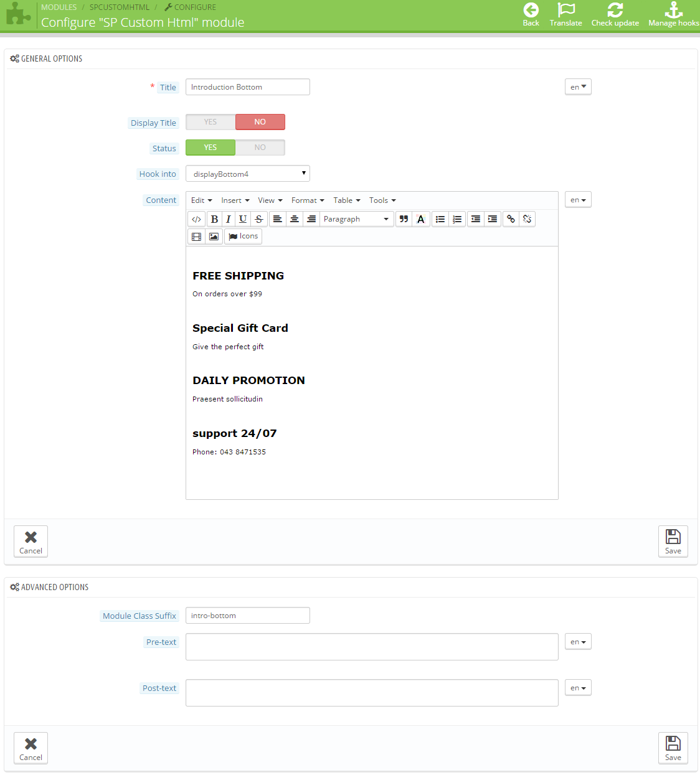Click 'FREE SHIPPING' heading in editor
700x775 pixels.
click(238, 276)
